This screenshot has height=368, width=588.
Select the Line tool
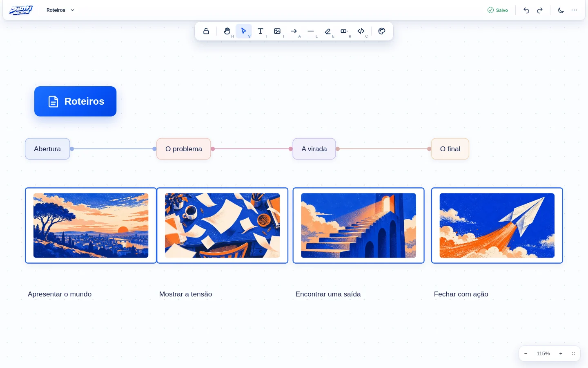click(311, 31)
